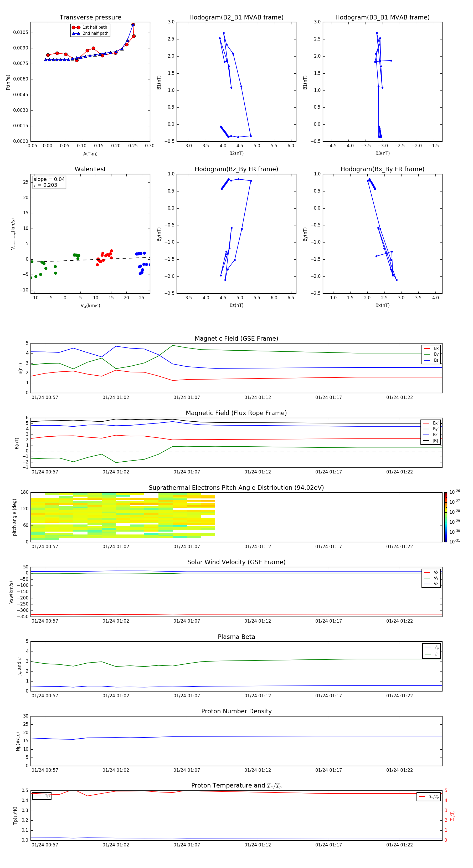
Task: Click the 'Plasma Beta' plot title
Action: (236, 637)
